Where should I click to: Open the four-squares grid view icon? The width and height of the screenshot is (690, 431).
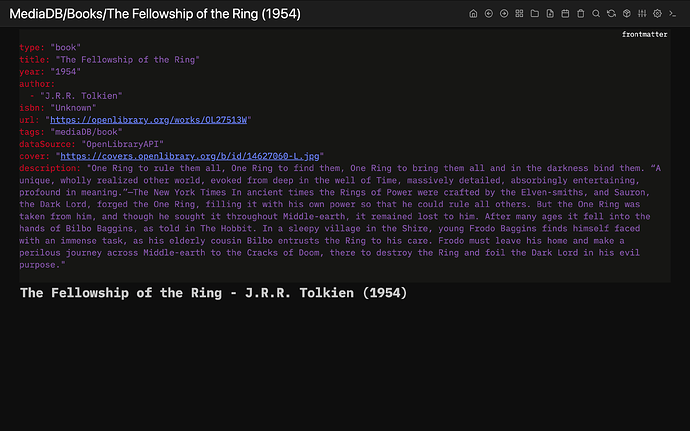coord(519,14)
